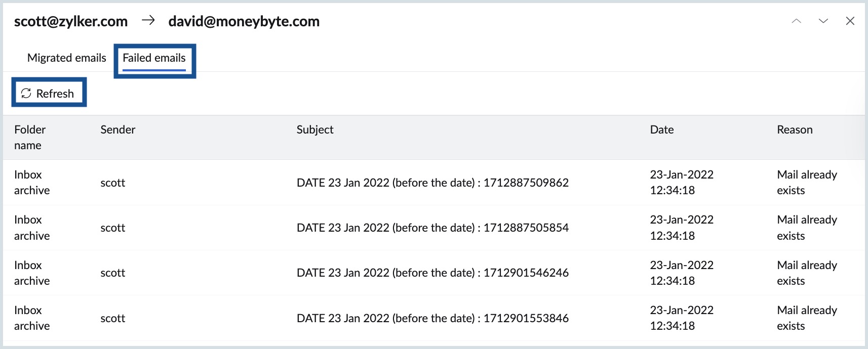868x349 pixels.
Task: Click the Date column header
Action: (661, 130)
